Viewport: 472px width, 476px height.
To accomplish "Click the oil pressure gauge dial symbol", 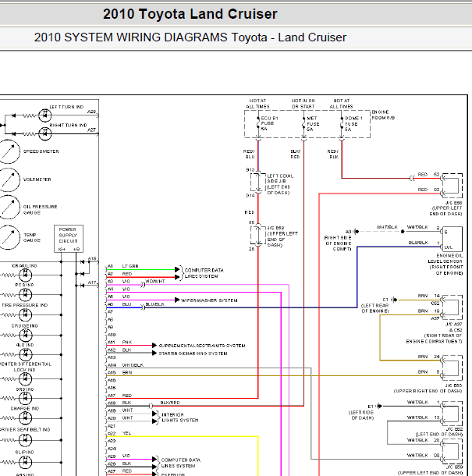I will click(x=9, y=207).
